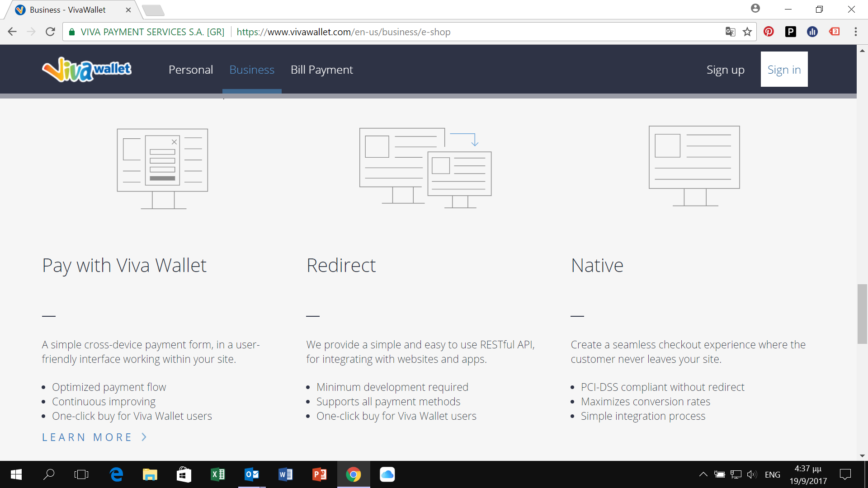Screen dimensions: 868x488
Task: Open Microsoft Store from the taskbar
Action: pos(184,474)
